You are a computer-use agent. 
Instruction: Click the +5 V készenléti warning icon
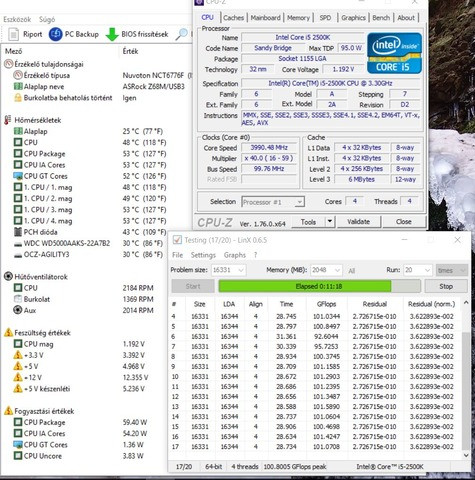point(18,389)
